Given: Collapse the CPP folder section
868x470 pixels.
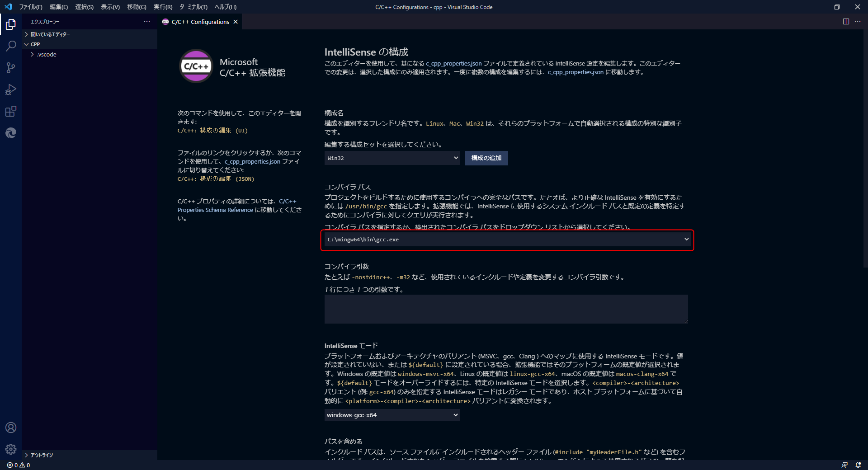Looking at the screenshot, I should 90,44.
